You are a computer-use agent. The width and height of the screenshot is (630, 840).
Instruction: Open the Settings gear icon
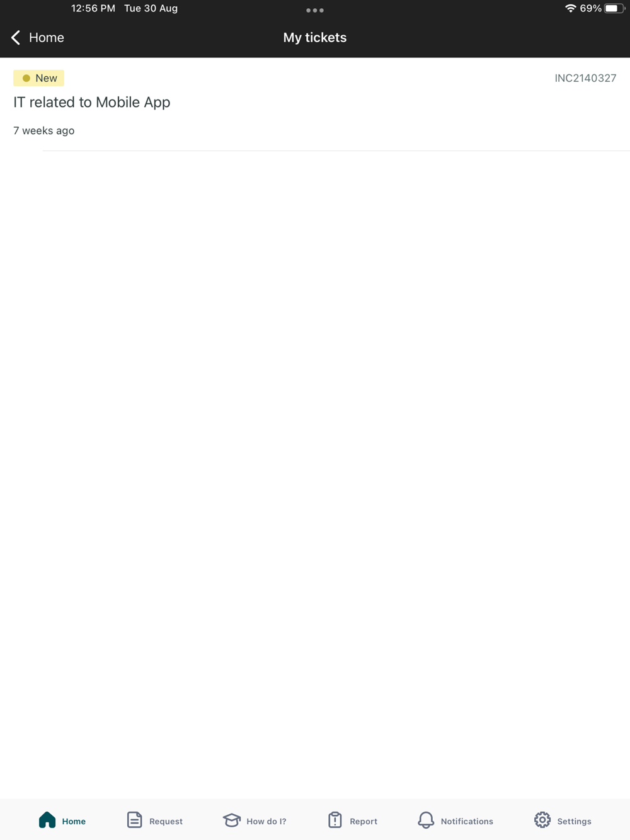[x=542, y=820]
